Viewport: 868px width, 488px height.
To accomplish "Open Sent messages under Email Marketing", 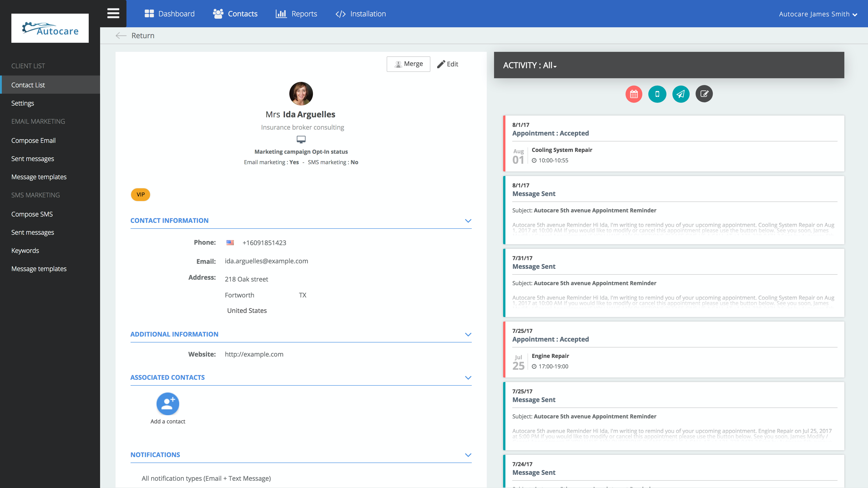I will (x=33, y=159).
